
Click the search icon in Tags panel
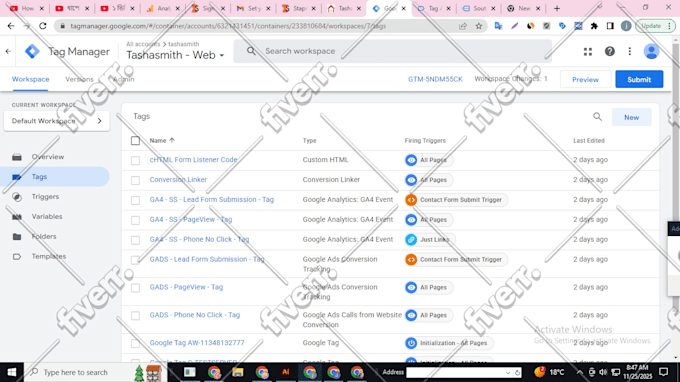tap(597, 117)
